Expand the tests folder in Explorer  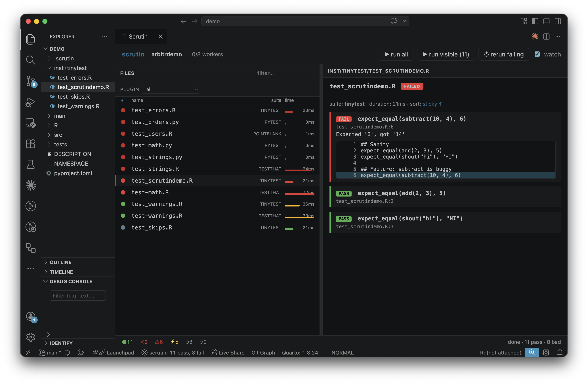click(60, 144)
